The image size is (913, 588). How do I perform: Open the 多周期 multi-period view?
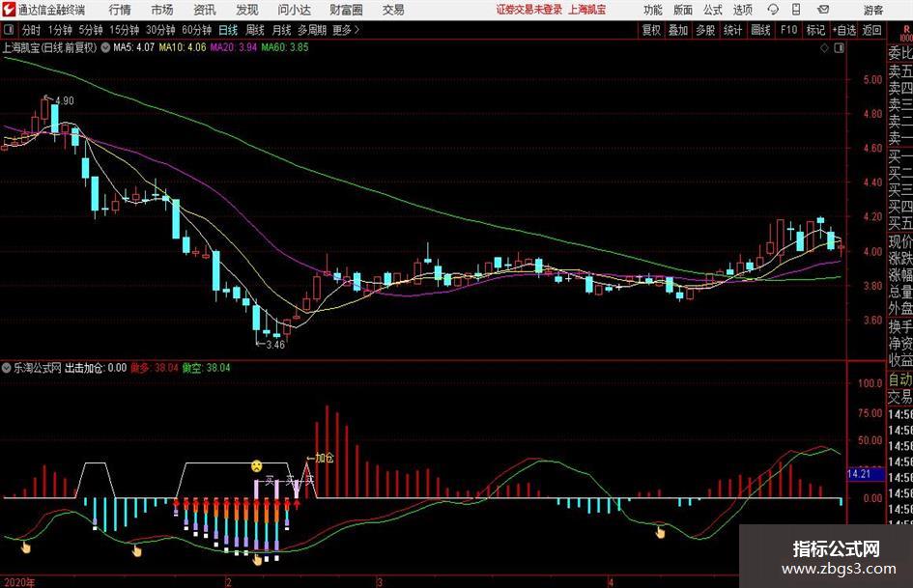pos(312,30)
